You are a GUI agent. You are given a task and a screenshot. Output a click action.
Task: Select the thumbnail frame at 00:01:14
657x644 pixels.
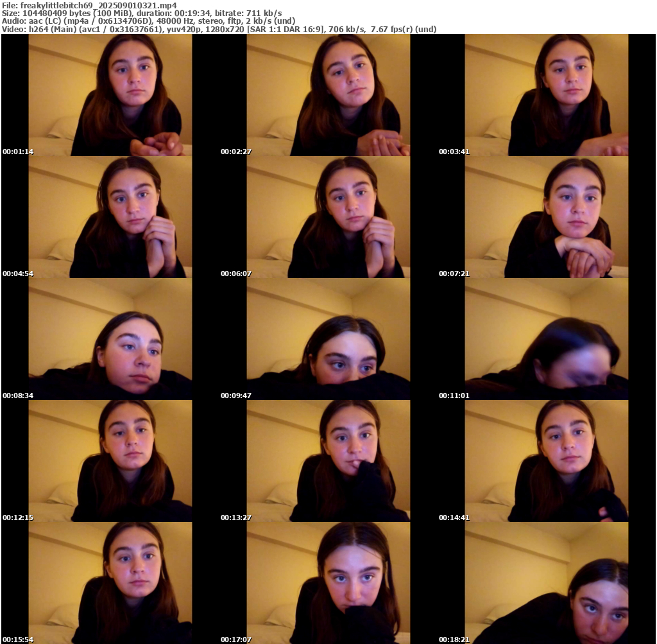click(x=110, y=95)
